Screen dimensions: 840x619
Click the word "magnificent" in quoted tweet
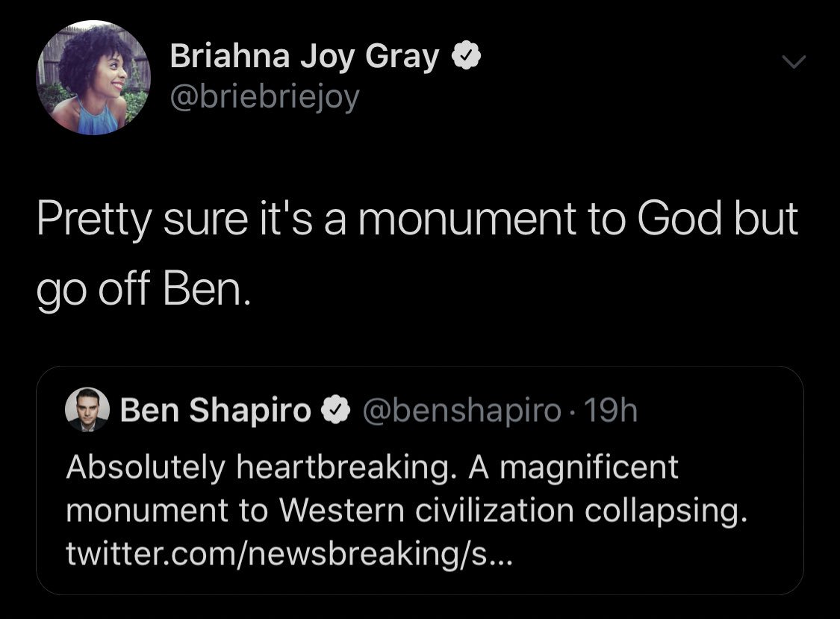(x=585, y=468)
